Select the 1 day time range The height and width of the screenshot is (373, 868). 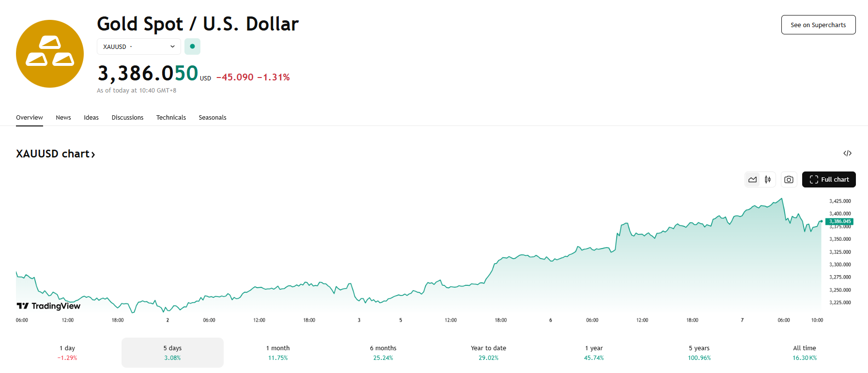[x=67, y=353]
